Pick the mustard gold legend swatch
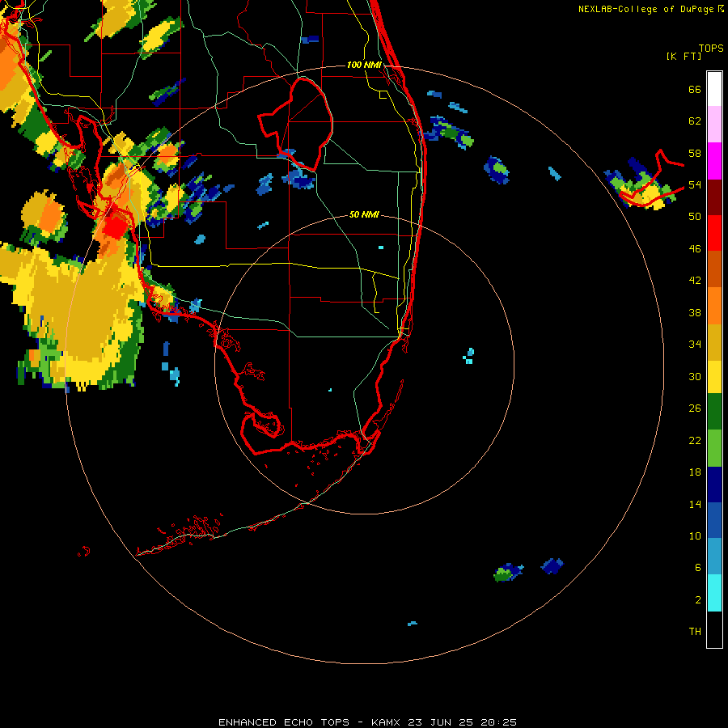728x728 pixels. point(714,342)
